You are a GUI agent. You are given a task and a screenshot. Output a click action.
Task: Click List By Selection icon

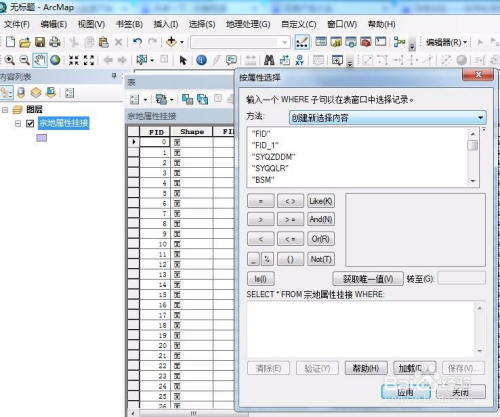51,93
